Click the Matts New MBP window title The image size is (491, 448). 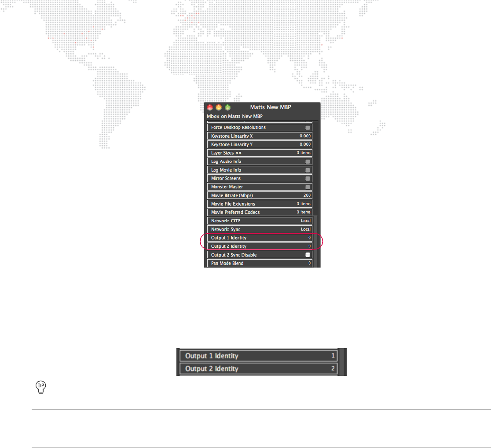tap(271, 107)
